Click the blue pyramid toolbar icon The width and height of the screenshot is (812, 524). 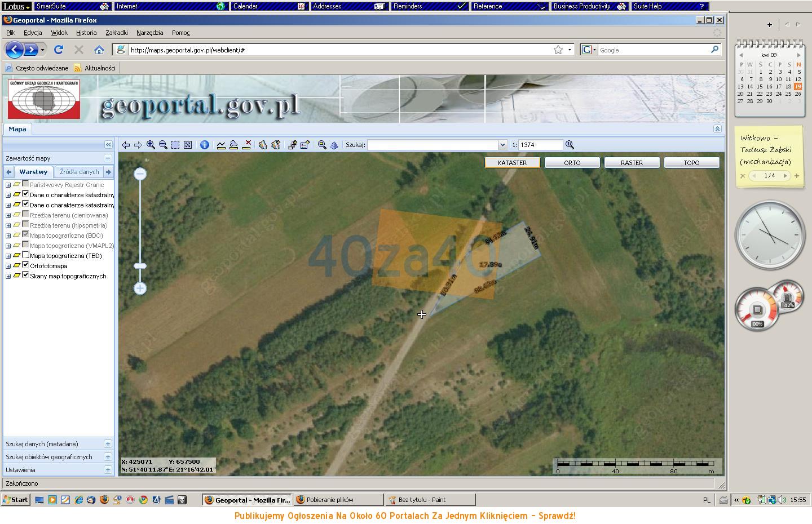(x=334, y=145)
